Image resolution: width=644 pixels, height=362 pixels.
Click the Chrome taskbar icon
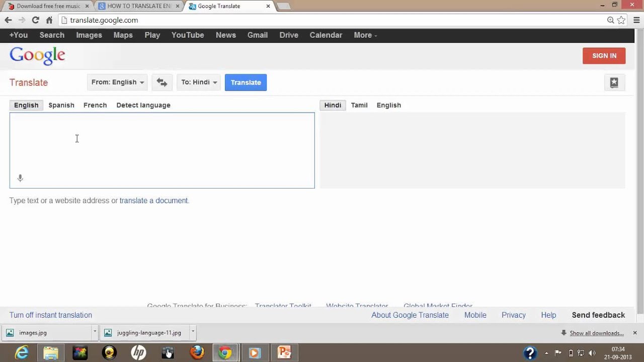[225, 353]
